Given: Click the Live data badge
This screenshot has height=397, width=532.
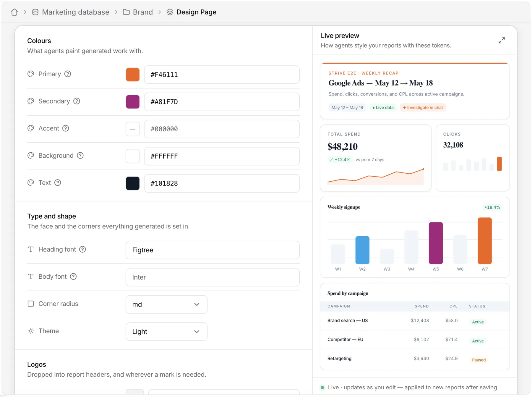Looking at the screenshot, I should point(383,108).
